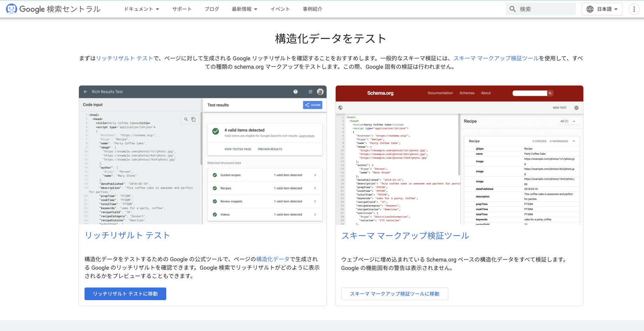Open the three-dot overflow menu
This screenshot has height=331, width=644.
(x=634, y=9)
